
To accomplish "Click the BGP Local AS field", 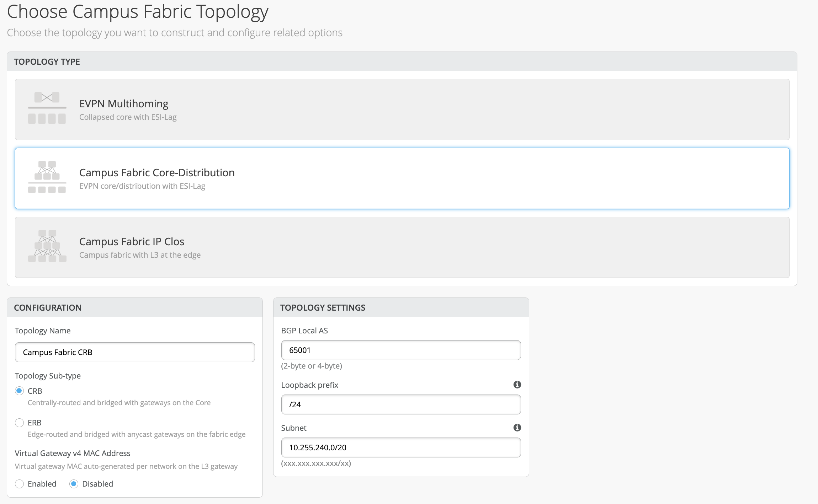I will point(401,350).
